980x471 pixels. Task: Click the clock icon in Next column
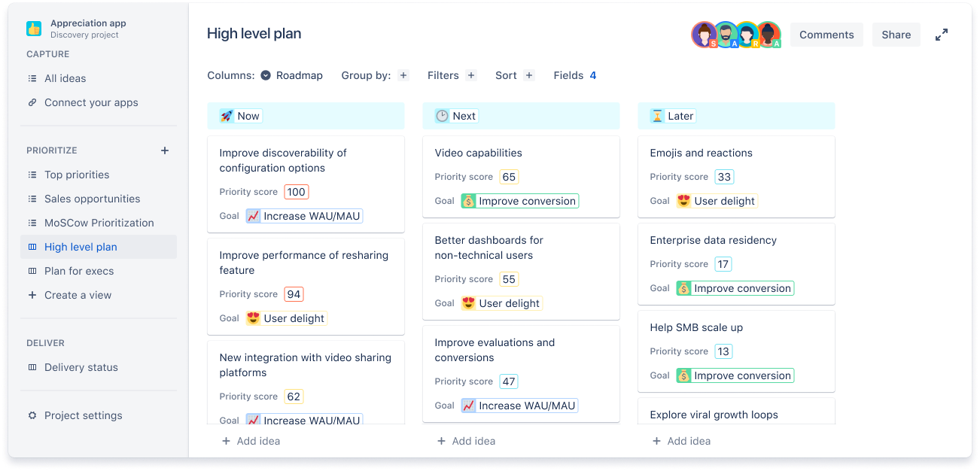click(x=442, y=116)
